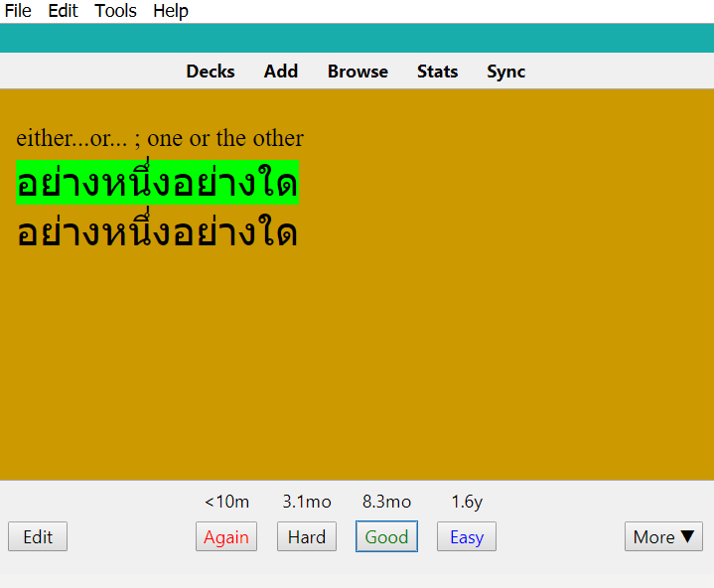Rate the card Good
This screenshot has height=588, width=714.
pyautogui.click(x=386, y=536)
